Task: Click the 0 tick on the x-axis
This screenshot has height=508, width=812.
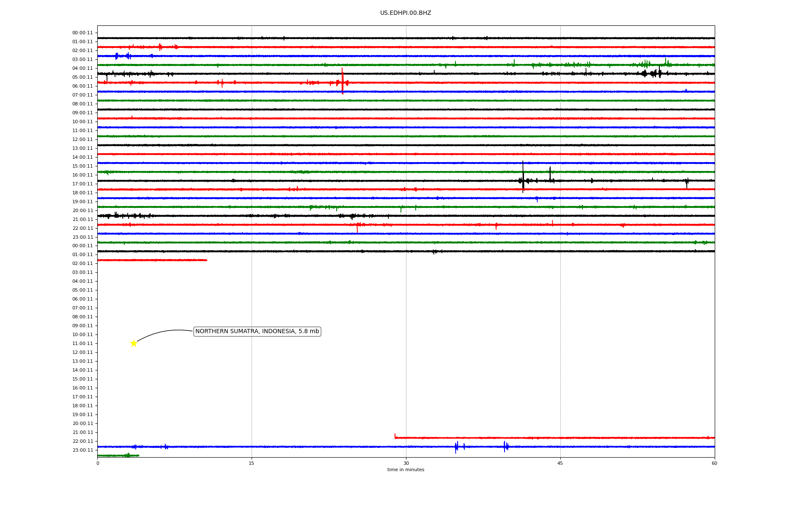Action: point(98,463)
